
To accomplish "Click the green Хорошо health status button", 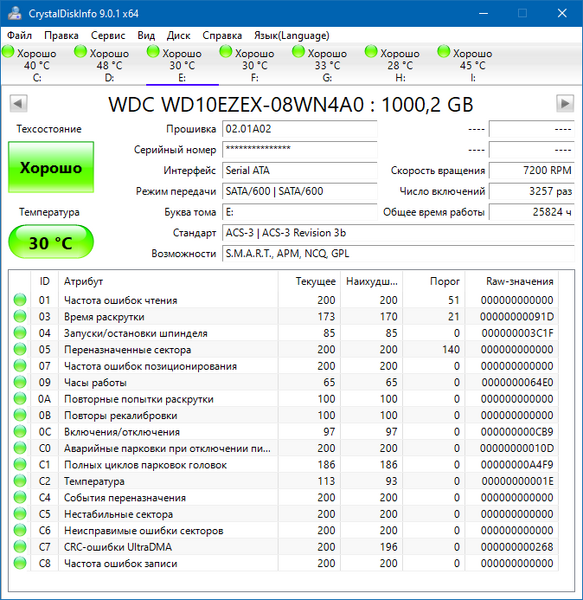I will click(51, 167).
